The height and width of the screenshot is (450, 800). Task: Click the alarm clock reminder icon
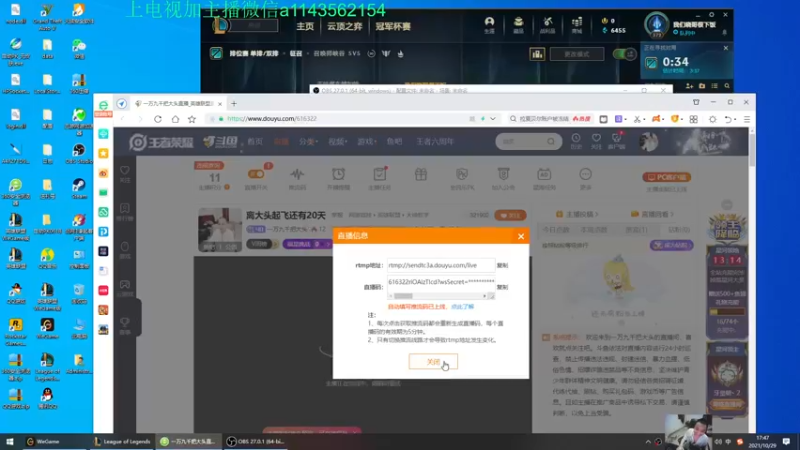click(338, 174)
